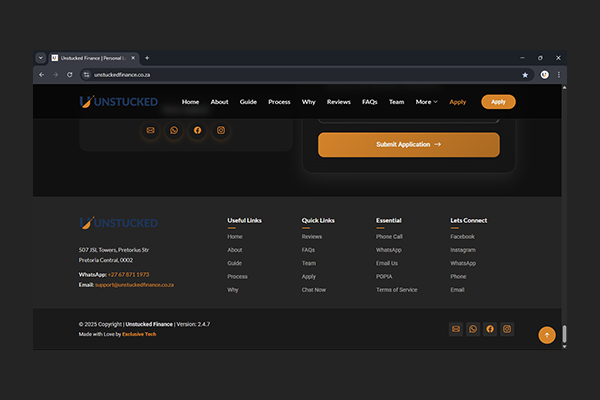This screenshot has width=600, height=400.
Task: Open browser three-dot menu
Action: point(559,75)
